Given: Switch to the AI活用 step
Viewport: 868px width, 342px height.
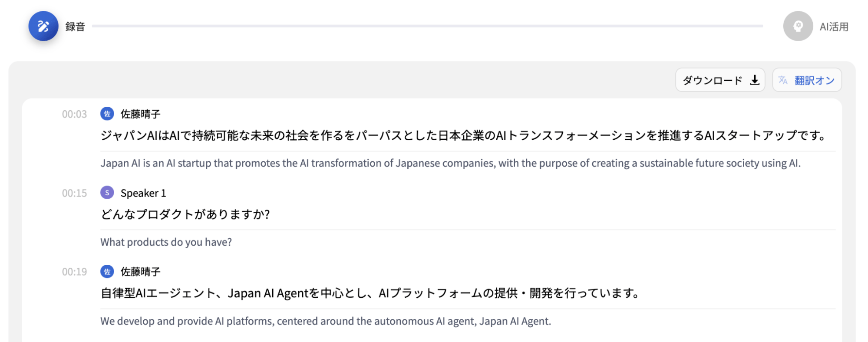Looking at the screenshot, I should pos(834,27).
